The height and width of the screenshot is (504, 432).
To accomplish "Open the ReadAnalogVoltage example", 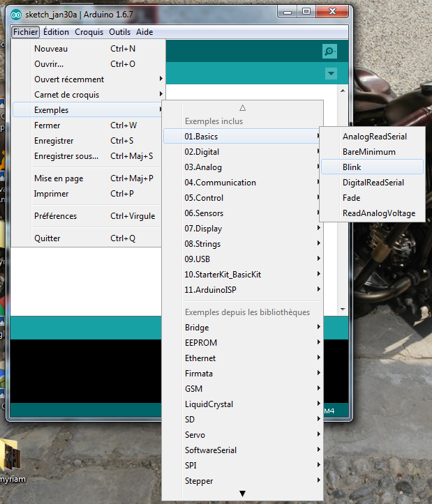I will pos(372,213).
